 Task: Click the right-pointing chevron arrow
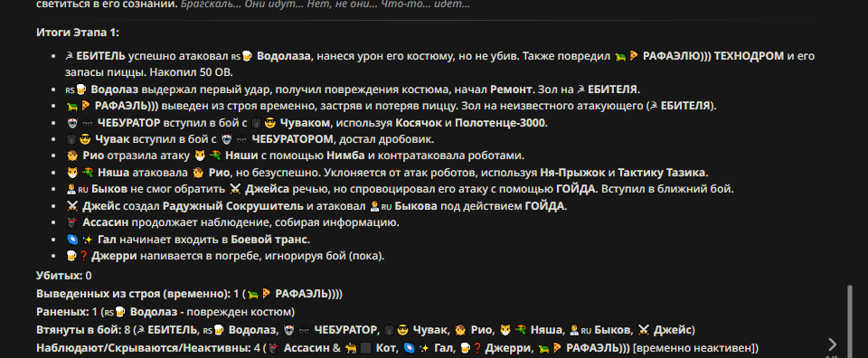[x=832, y=344]
